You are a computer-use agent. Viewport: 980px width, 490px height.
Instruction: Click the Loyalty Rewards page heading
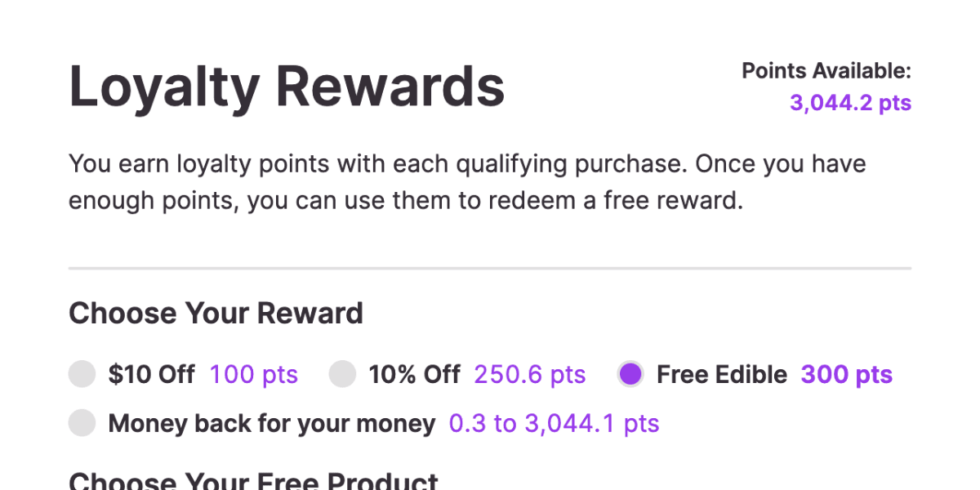pos(287,86)
